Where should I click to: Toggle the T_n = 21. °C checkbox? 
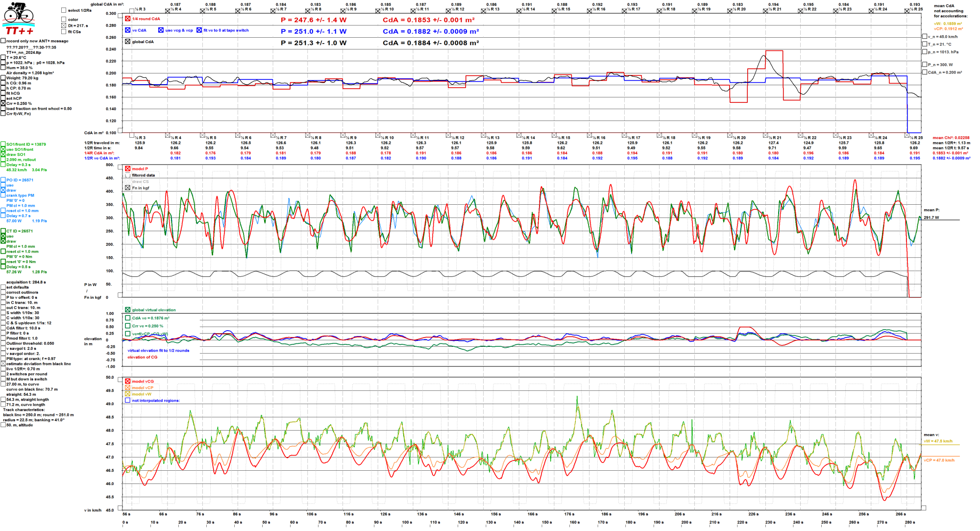point(925,44)
